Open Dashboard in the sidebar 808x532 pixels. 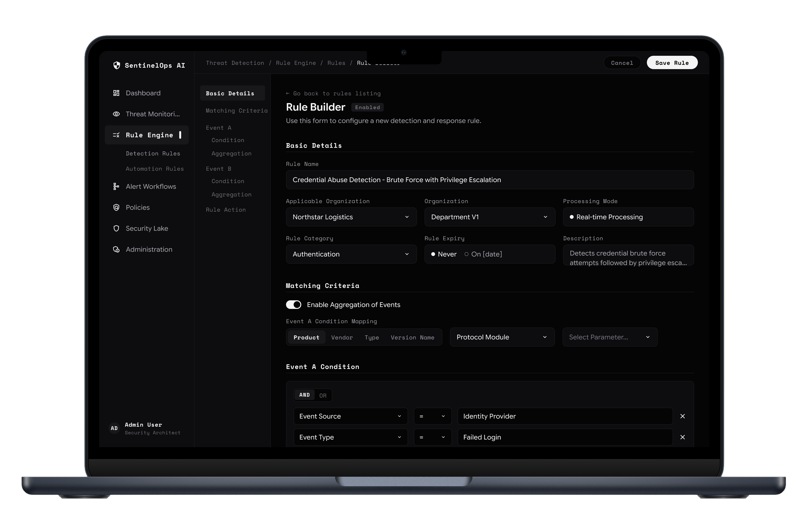tap(146, 93)
